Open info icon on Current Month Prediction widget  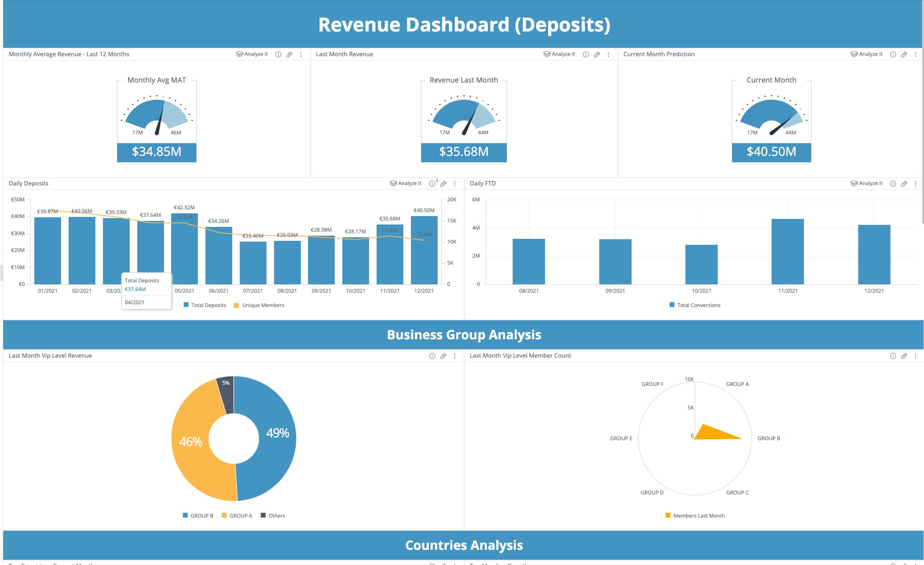[x=893, y=54]
